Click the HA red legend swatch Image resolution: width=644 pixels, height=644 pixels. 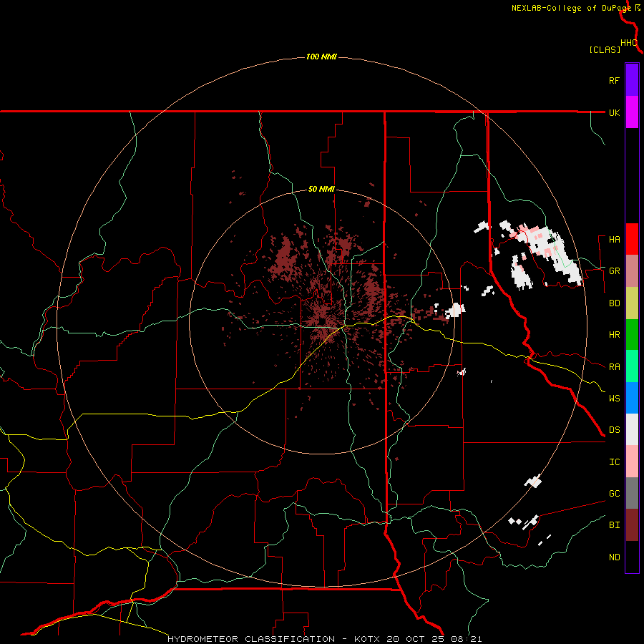(632, 239)
